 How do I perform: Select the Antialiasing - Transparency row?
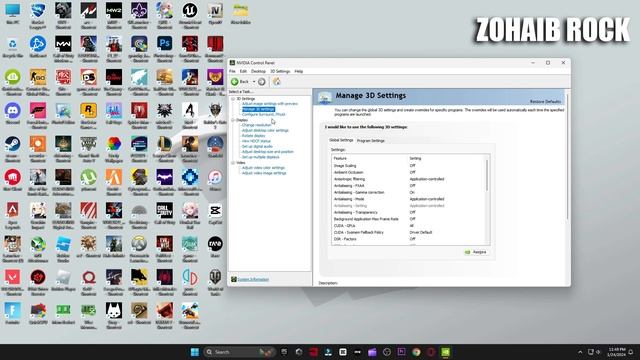(x=409, y=212)
